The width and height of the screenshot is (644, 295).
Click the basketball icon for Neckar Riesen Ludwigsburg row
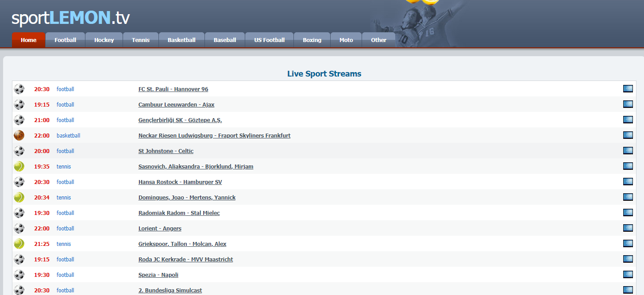pos(19,135)
